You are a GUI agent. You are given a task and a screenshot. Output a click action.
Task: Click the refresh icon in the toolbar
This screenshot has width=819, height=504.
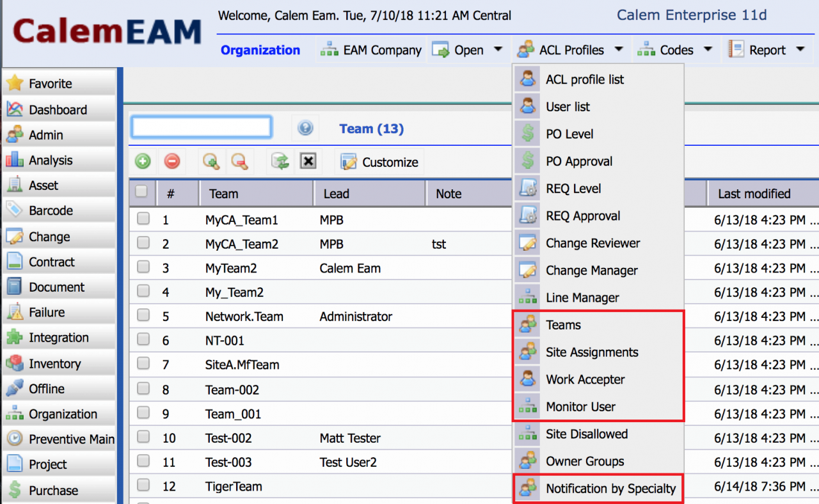pyautogui.click(x=280, y=162)
